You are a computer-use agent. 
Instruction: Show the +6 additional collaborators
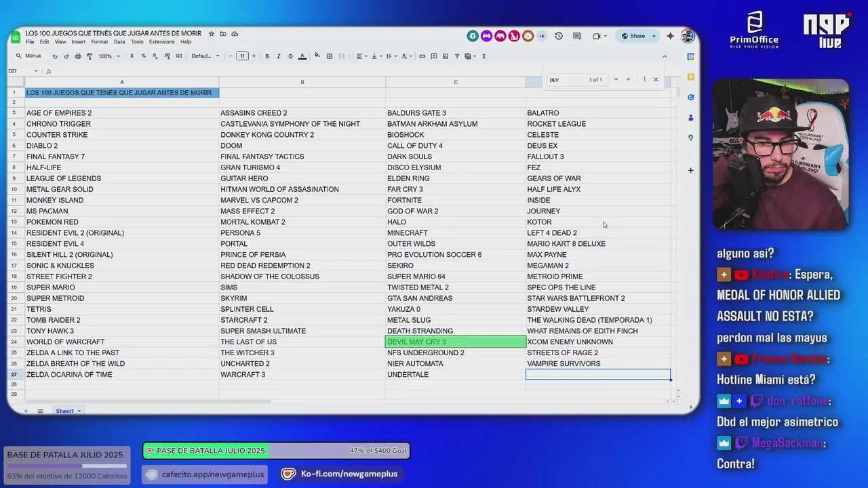(x=541, y=36)
